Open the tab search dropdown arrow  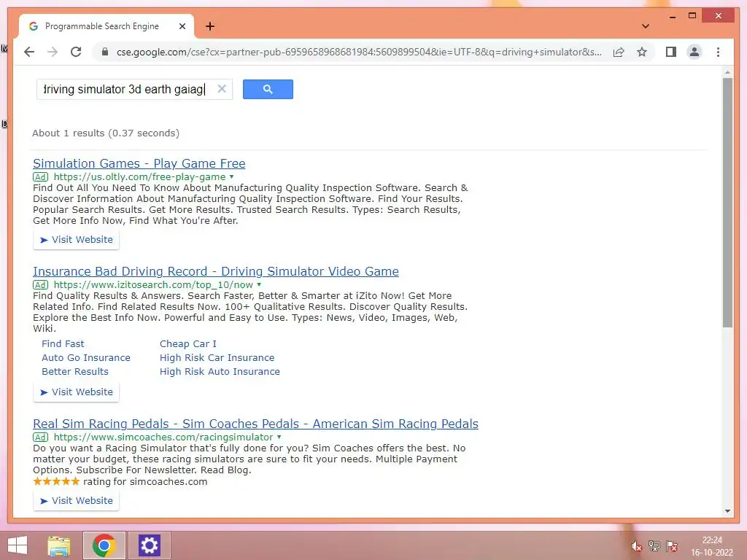[645, 26]
